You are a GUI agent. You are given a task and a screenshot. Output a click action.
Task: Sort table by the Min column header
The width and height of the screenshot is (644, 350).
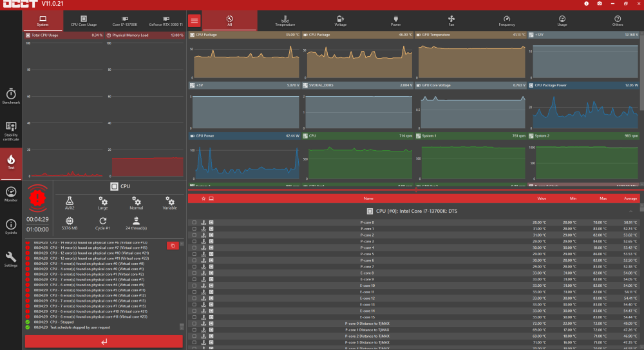[573, 199]
